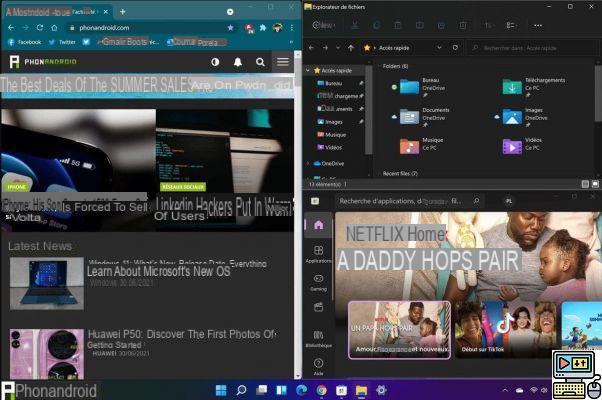Click the Rename icon in File Explorer

[x=420, y=25]
